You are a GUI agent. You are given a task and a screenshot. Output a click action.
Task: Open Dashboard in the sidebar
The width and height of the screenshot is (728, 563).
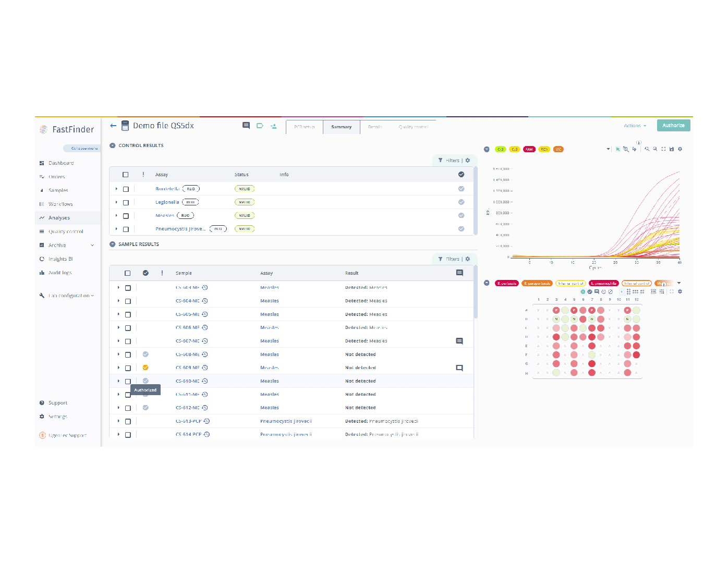tap(61, 163)
